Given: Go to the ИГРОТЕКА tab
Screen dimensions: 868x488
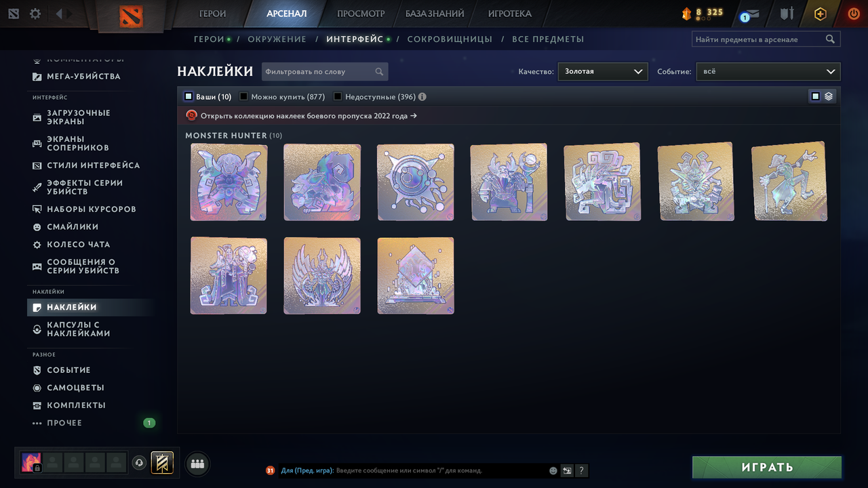Looking at the screenshot, I should tap(510, 14).
